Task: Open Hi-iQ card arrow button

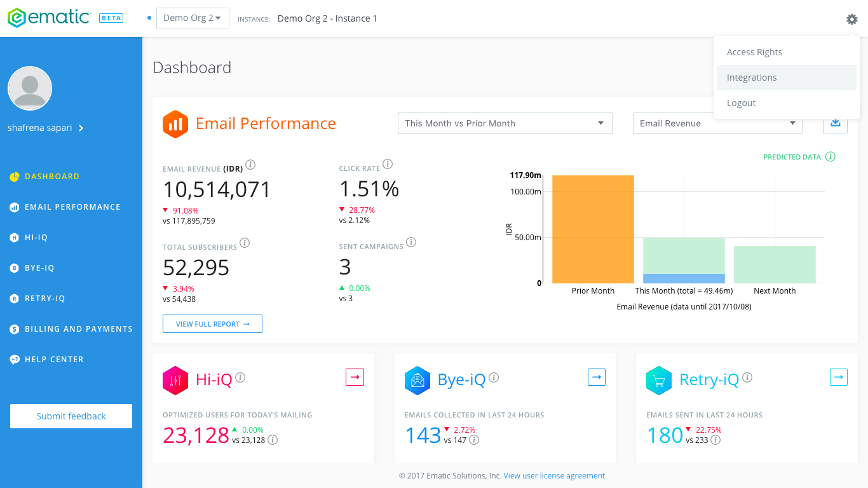Action: tap(355, 377)
